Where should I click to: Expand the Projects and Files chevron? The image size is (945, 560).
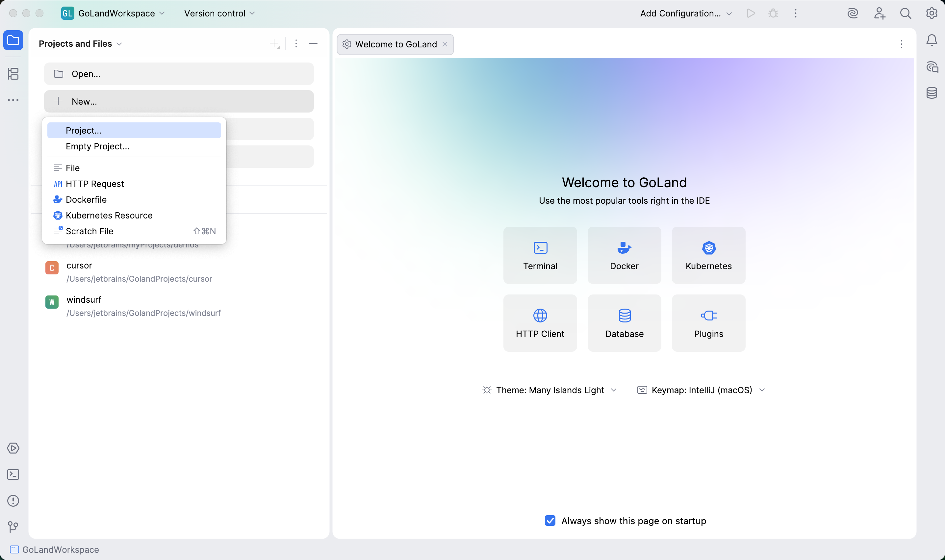tap(119, 44)
